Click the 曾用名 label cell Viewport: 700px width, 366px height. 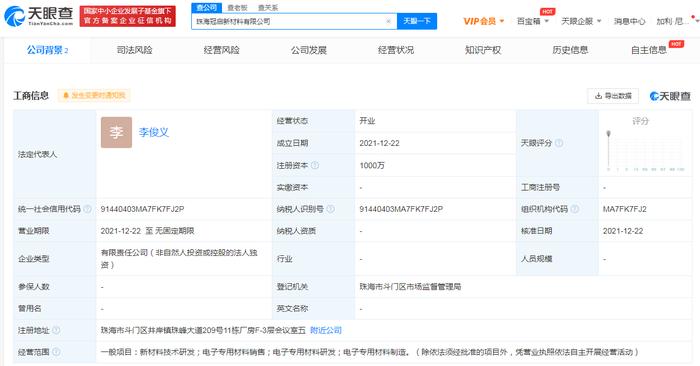(54, 308)
